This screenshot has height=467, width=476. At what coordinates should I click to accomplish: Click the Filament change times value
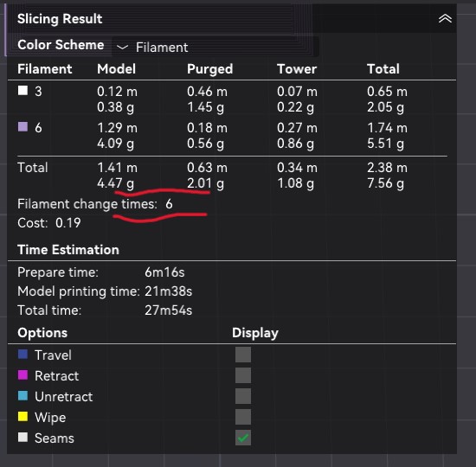169,204
